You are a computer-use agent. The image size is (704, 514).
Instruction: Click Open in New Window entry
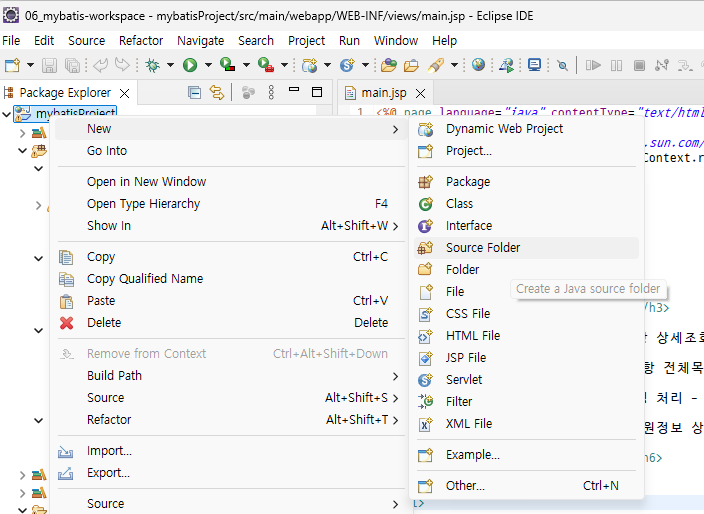click(231, 182)
